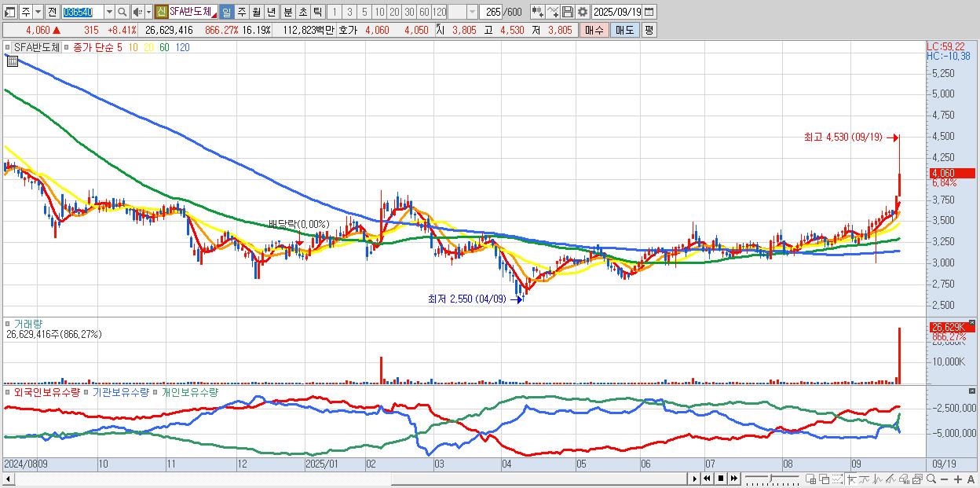980x488 pixels.
Task: Select the 년 yearly period button
Action: pyautogui.click(x=271, y=12)
